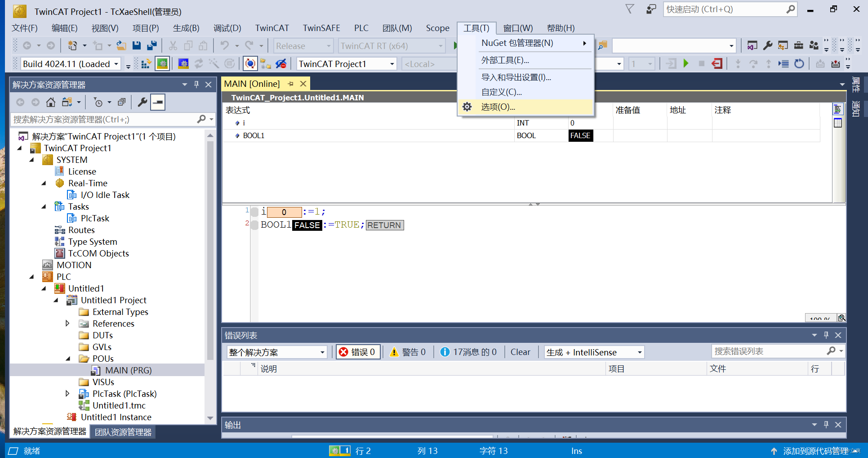Open NuGet 包管理器(N) submenu

click(525, 43)
